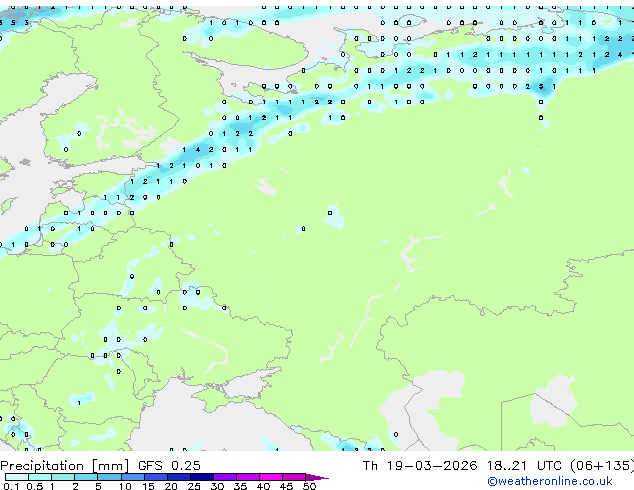This screenshot has height=490, width=634.
Task: Click the legend value label "0.5"
Action: (35, 486)
